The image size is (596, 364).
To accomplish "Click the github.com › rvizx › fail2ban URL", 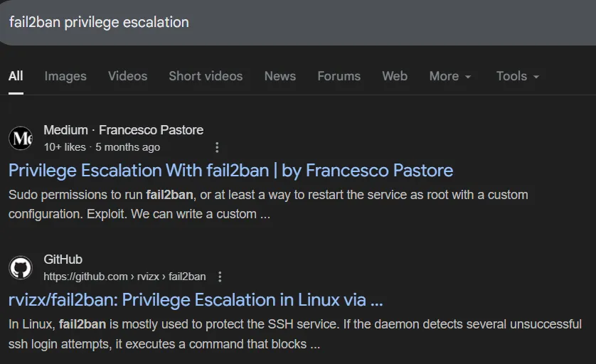I will pos(124,277).
